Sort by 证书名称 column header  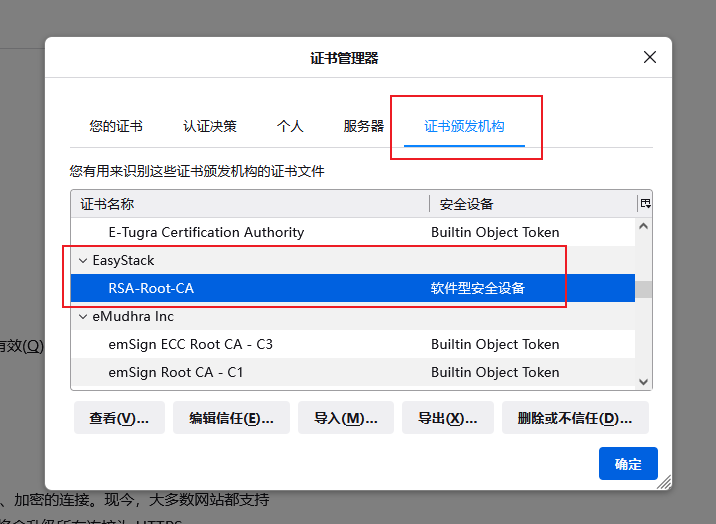(x=250, y=204)
